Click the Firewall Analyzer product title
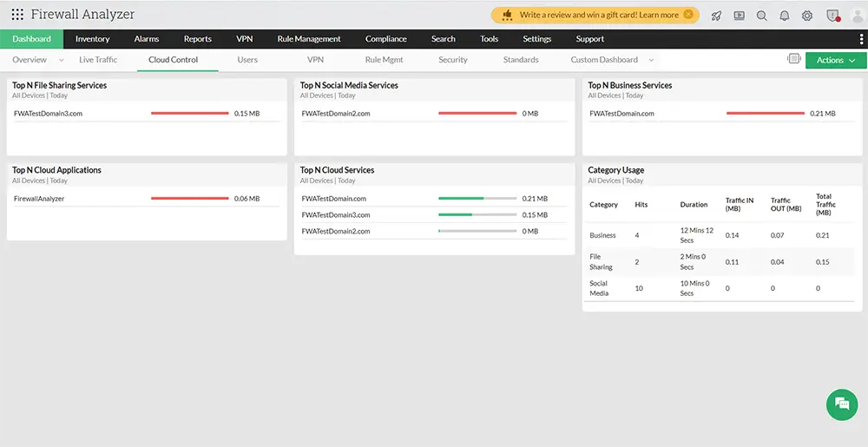 [82, 15]
